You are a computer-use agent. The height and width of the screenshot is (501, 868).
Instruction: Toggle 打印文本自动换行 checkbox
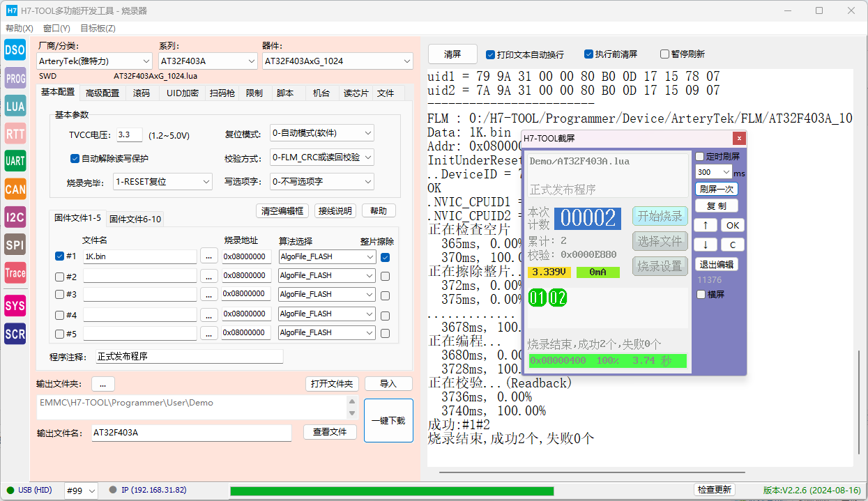(x=490, y=54)
